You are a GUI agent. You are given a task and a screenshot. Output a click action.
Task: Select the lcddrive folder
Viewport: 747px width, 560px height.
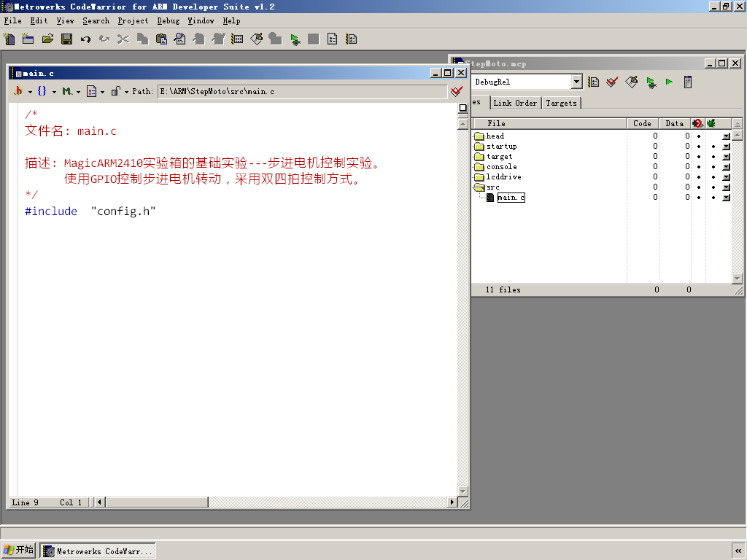(x=503, y=176)
